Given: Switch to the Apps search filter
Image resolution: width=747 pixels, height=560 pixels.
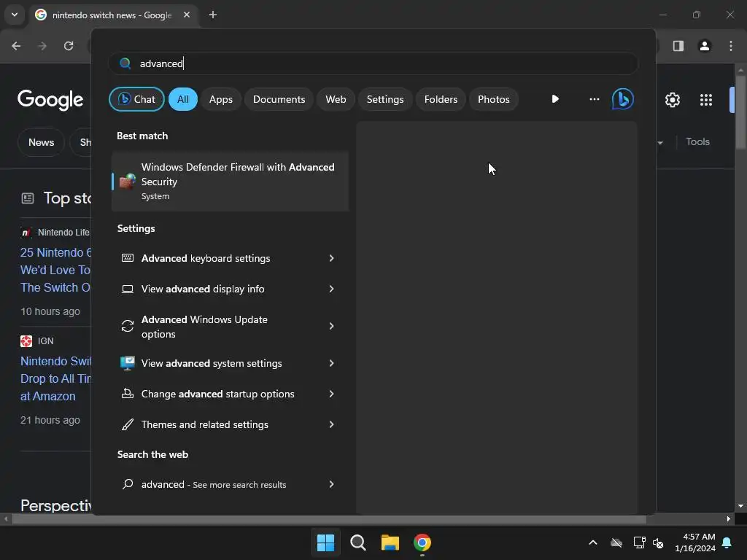Looking at the screenshot, I should tap(220, 99).
